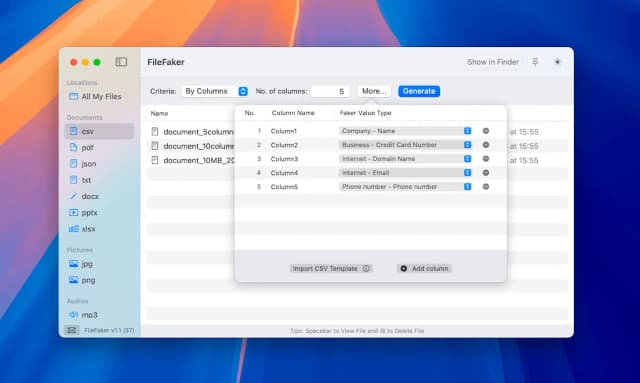Select the jpg category in the sidebar

point(99,264)
